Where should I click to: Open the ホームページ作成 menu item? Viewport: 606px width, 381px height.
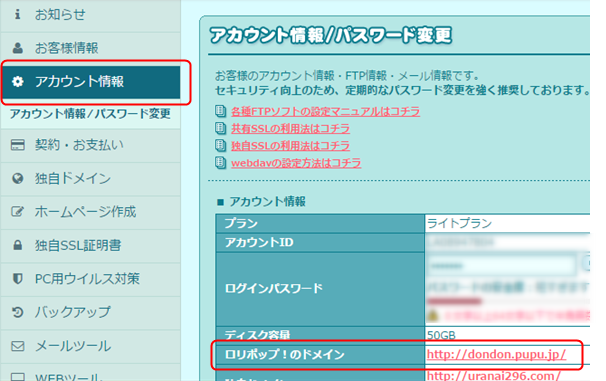tap(90, 212)
